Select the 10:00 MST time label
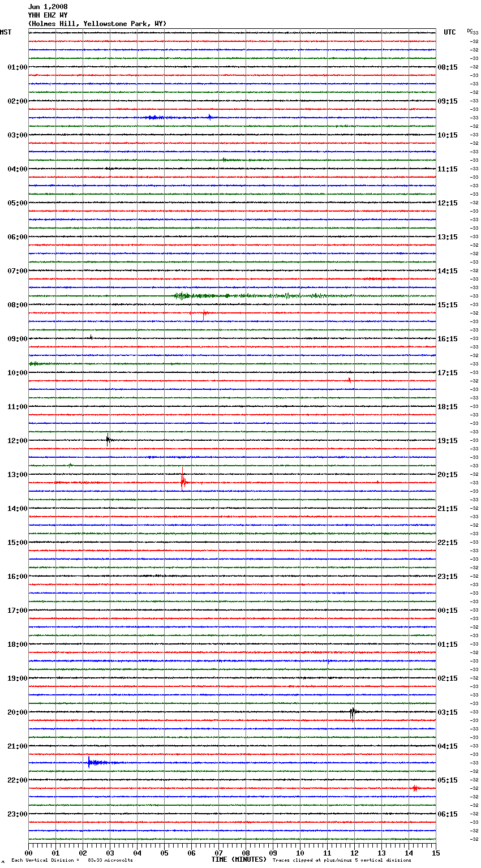 click(18, 373)
